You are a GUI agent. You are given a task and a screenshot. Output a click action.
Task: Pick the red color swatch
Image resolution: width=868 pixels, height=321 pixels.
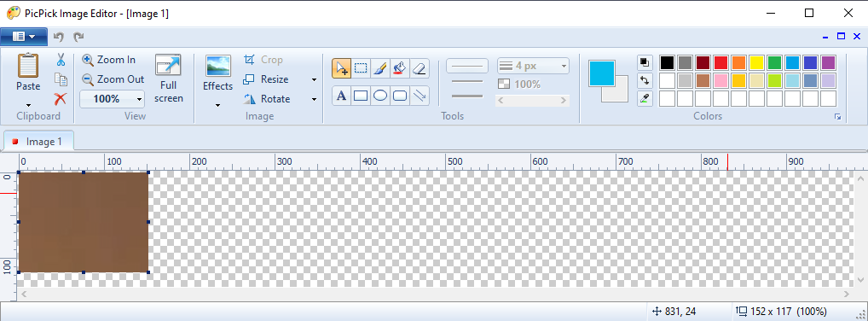[720, 62]
